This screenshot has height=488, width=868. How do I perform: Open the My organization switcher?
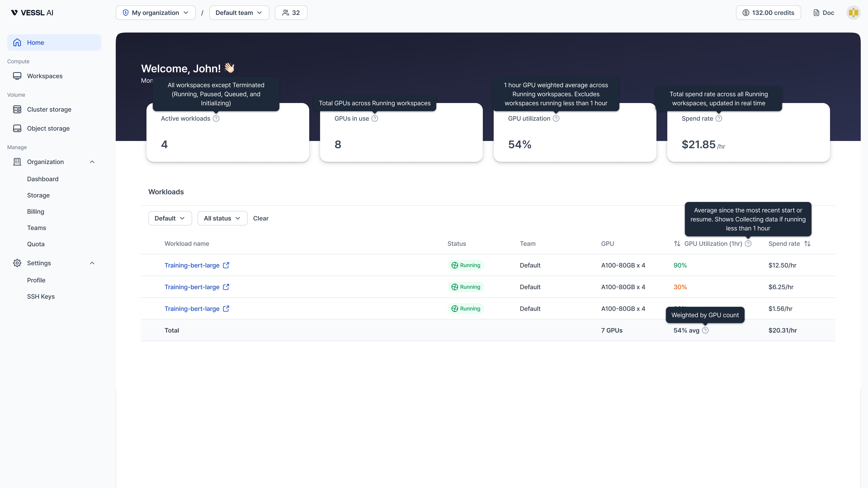click(155, 12)
